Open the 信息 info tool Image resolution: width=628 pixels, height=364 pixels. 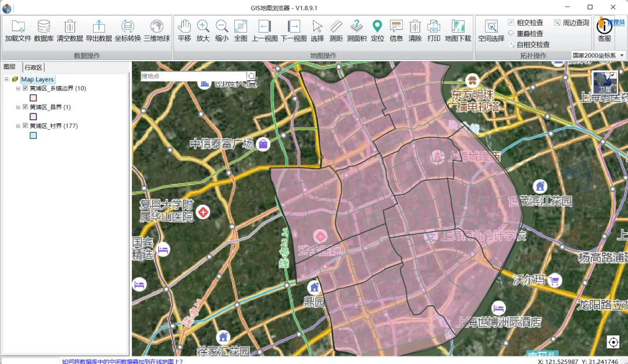click(396, 30)
